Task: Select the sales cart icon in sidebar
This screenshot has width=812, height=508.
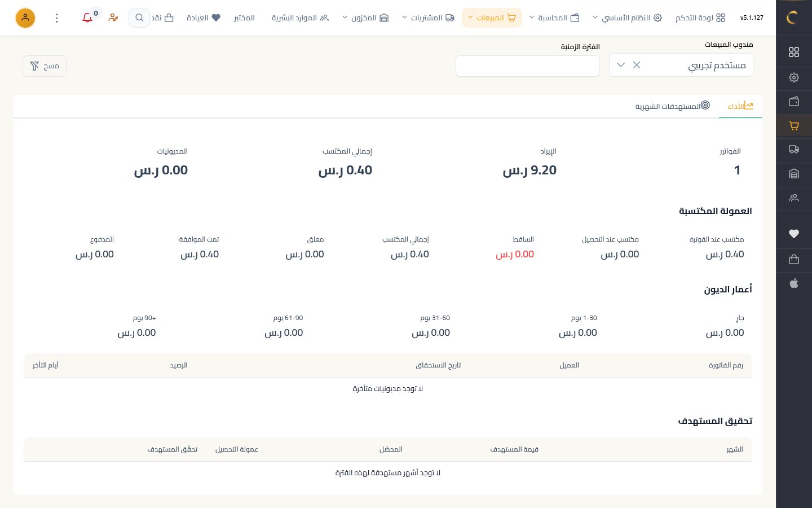Action: [794, 126]
